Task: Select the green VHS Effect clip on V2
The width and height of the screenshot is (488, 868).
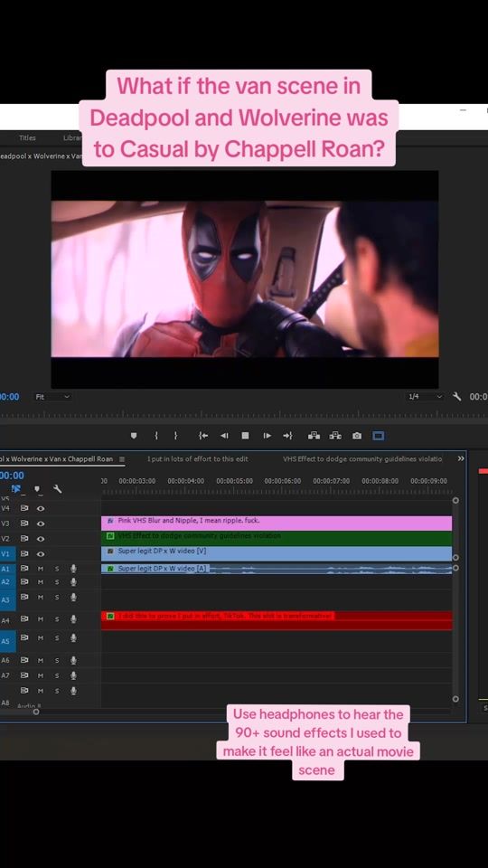Action: tap(277, 538)
